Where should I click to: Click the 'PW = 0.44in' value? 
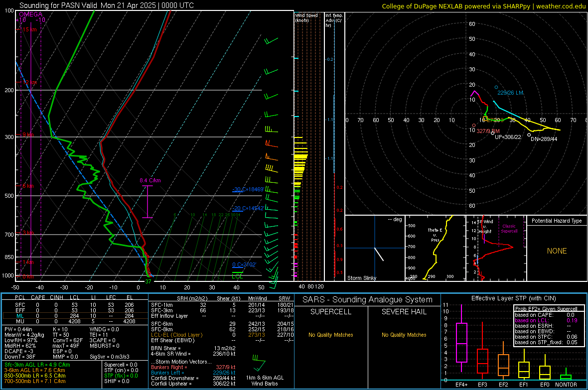click(x=18, y=329)
